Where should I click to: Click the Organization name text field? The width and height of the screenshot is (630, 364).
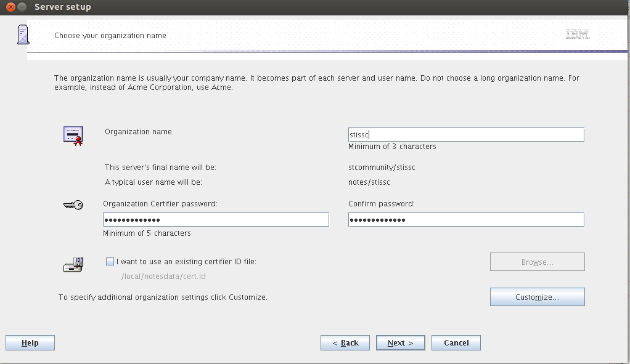pos(465,134)
